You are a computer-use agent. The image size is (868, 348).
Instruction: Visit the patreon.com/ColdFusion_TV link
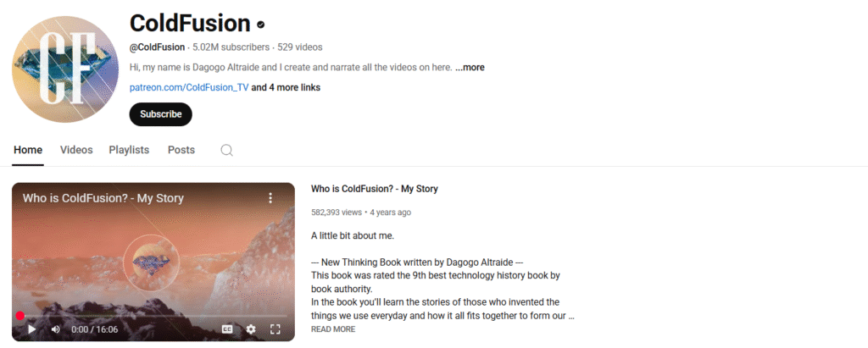click(189, 87)
